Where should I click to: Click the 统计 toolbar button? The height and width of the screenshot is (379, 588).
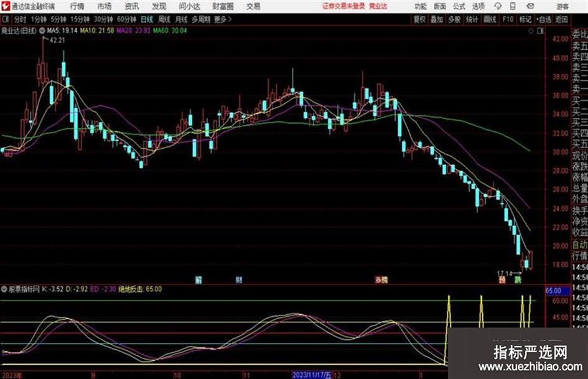tap(472, 19)
